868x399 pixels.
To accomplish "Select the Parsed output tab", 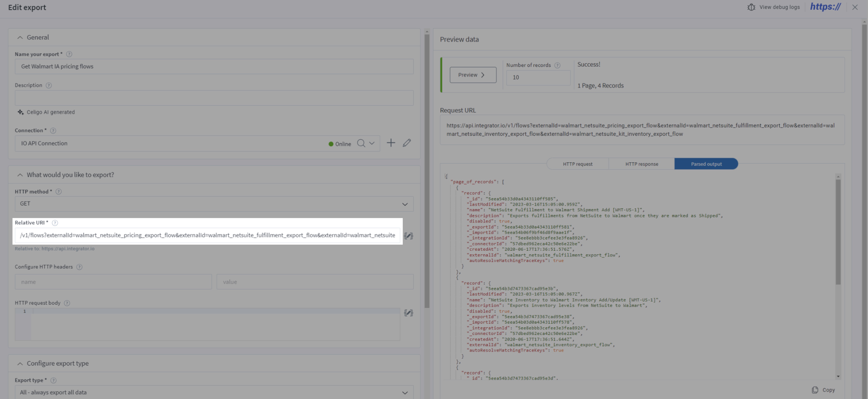I will pos(706,164).
